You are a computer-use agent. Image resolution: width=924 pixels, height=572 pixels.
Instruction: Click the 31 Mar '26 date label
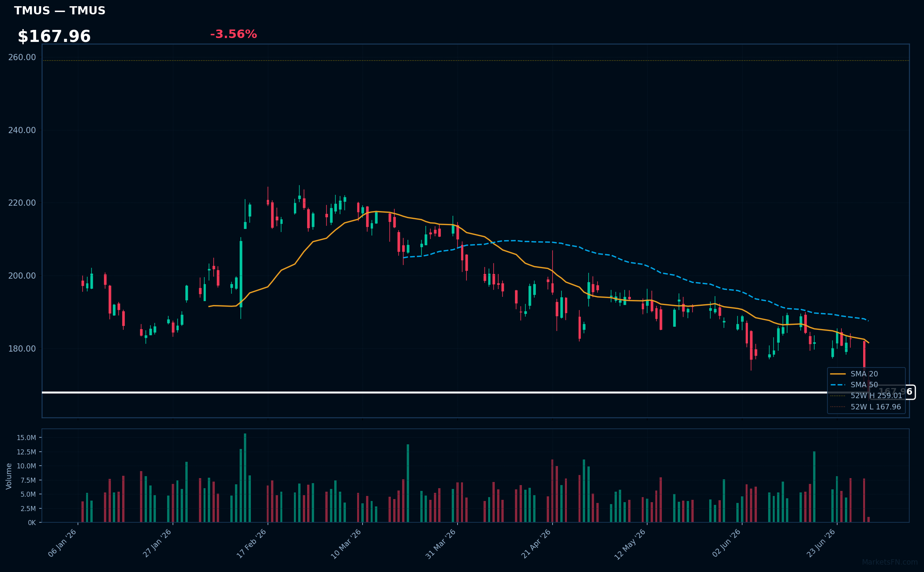pos(441,544)
